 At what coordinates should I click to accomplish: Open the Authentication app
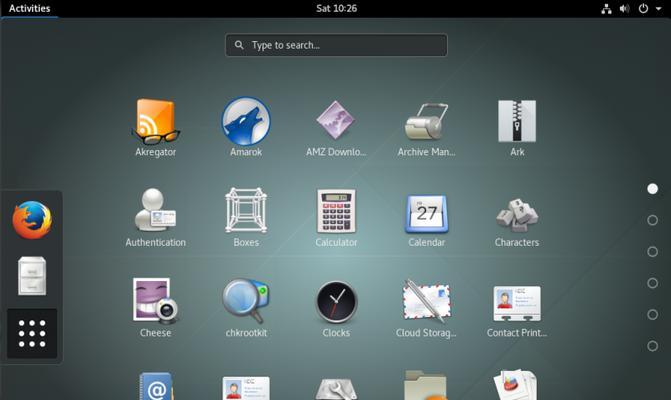155,210
